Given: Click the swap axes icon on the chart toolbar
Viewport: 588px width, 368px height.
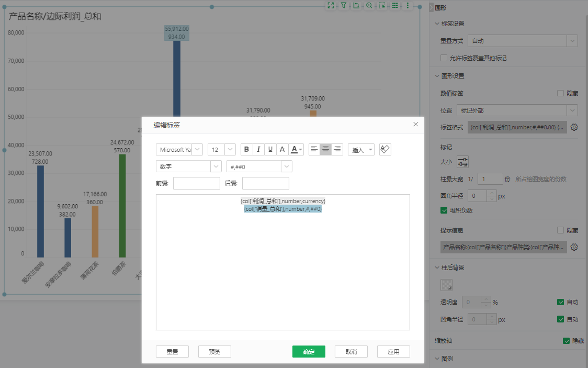Looking at the screenshot, I should pos(356,6).
